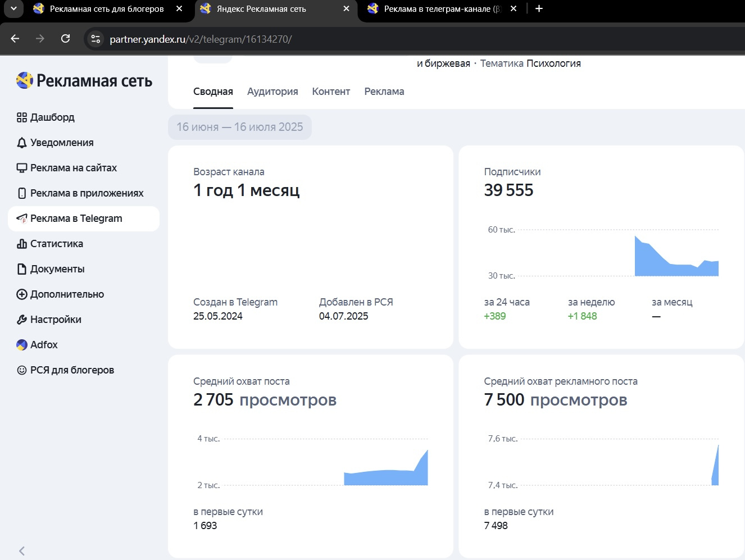This screenshot has height=560, width=745.
Task: Reload the page
Action: click(x=66, y=39)
